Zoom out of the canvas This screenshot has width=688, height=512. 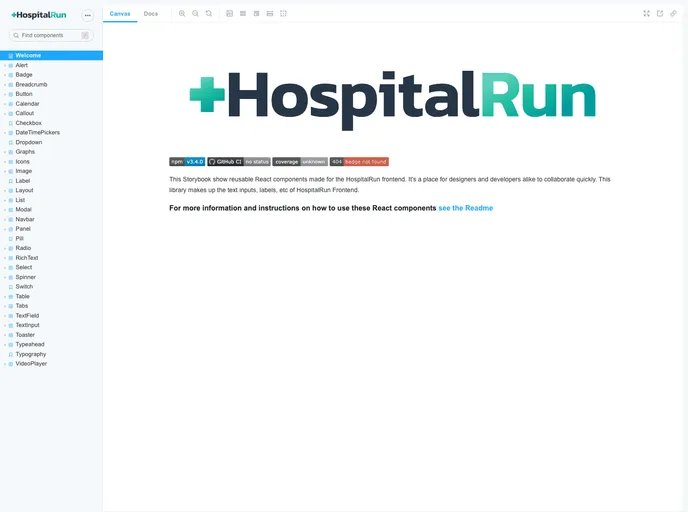pos(195,14)
